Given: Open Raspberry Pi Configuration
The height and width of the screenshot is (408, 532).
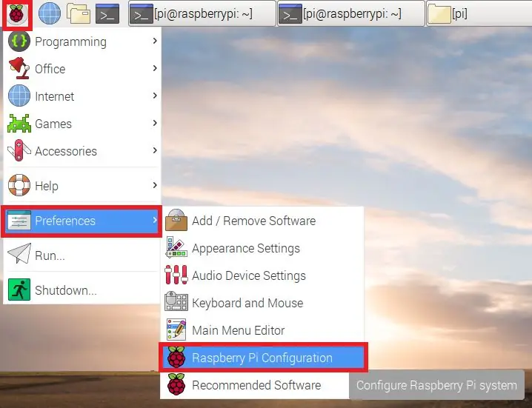Looking at the screenshot, I should point(263,358).
